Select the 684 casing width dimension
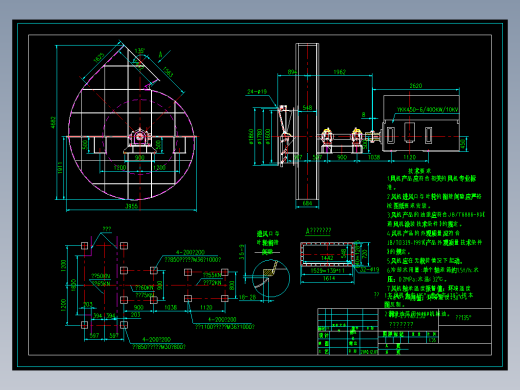 [307, 203]
